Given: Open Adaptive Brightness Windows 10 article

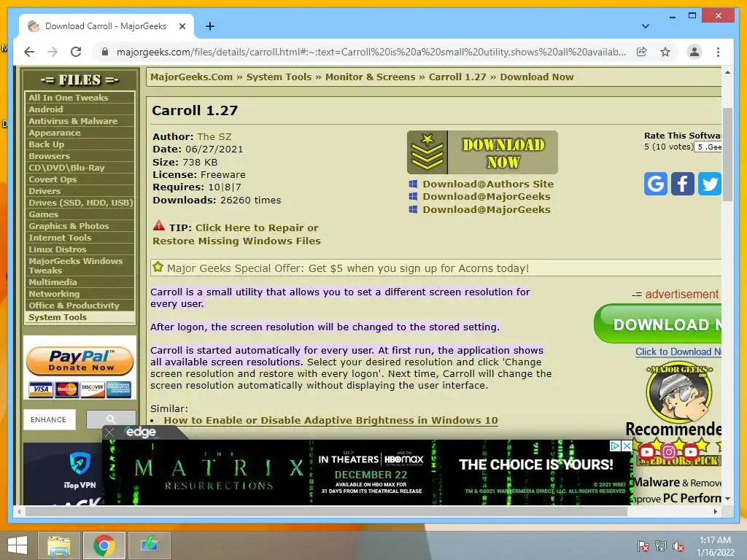Looking at the screenshot, I should pos(330,421).
